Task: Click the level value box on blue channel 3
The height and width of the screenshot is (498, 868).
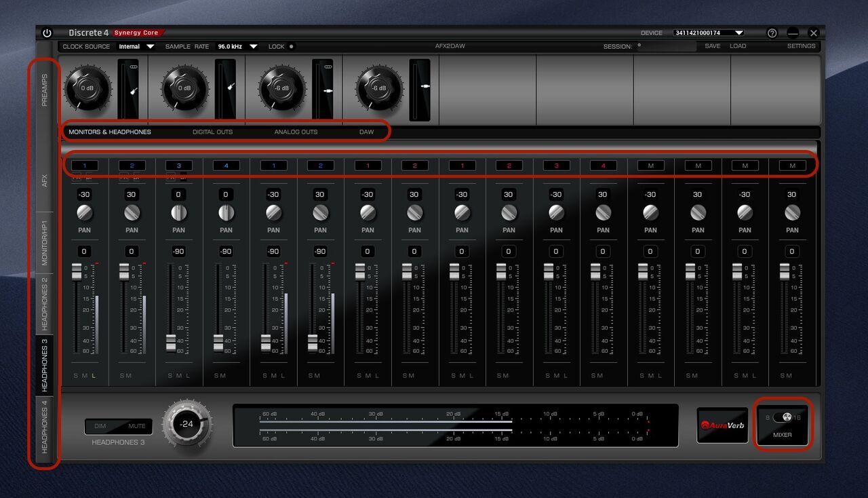Action: 178,252
